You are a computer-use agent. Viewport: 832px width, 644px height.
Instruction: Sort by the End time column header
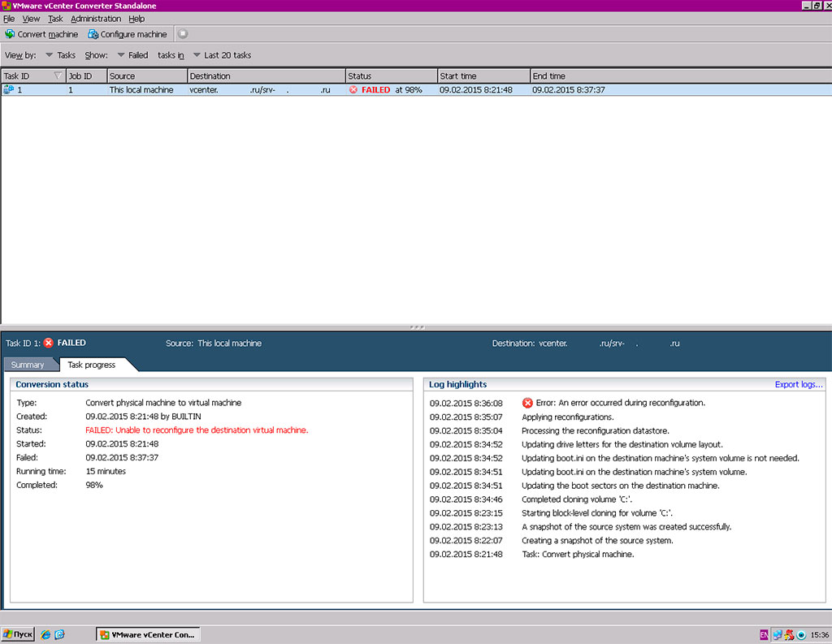681,76
